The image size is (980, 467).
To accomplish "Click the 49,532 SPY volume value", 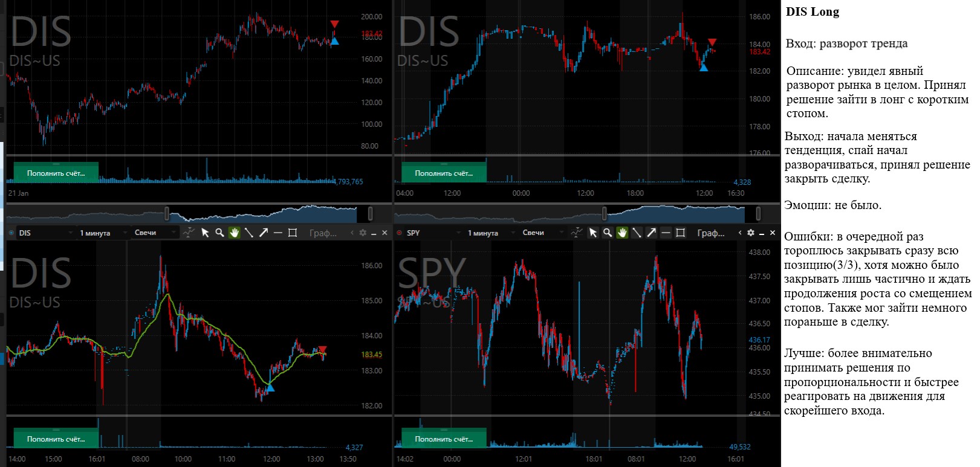I will 740,447.
